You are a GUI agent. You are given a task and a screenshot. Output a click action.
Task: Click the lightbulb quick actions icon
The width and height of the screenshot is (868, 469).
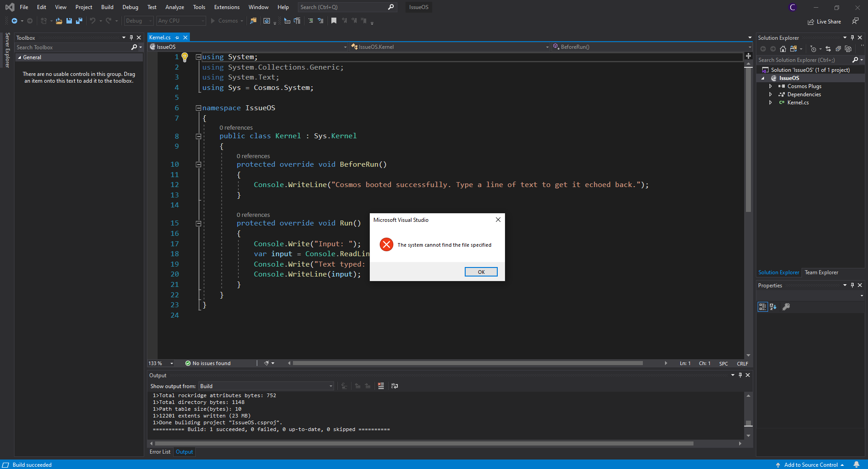click(184, 57)
